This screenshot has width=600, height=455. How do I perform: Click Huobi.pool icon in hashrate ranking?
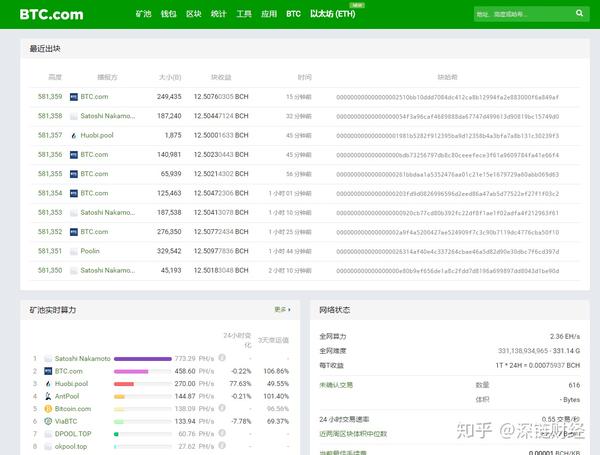coord(48,384)
